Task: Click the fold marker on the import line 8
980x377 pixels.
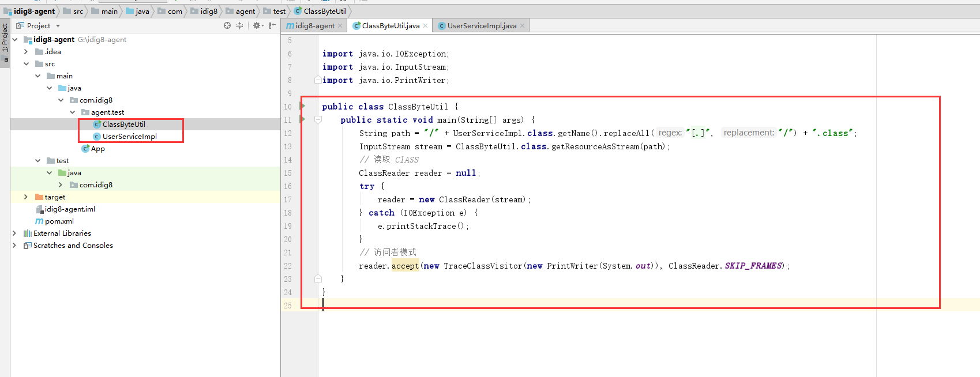Action: 318,80
